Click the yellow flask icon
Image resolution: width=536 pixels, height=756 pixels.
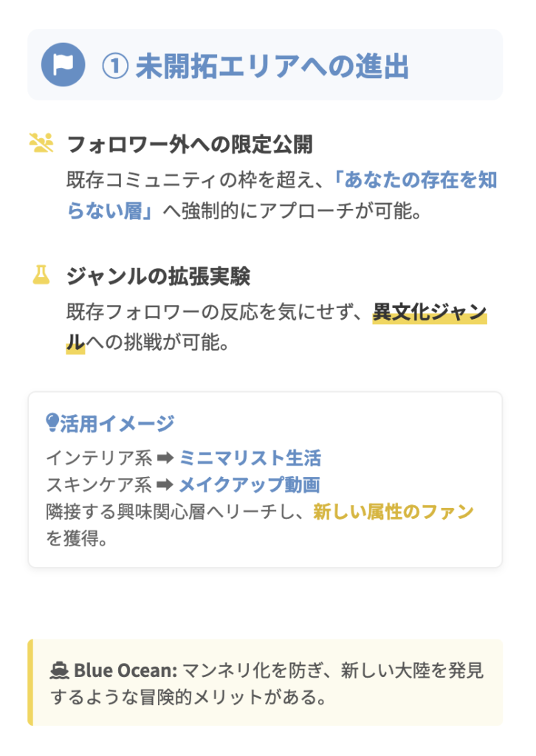41,275
